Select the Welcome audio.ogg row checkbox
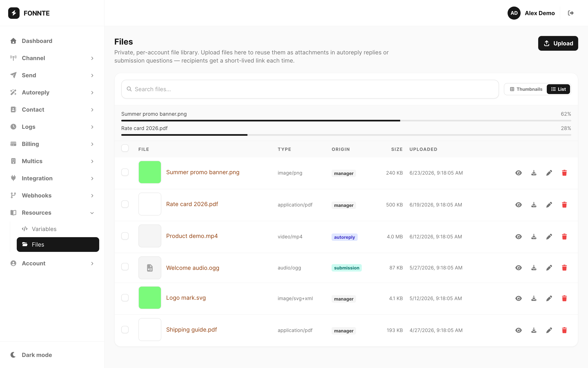The height and width of the screenshot is (368, 588). [x=125, y=267]
